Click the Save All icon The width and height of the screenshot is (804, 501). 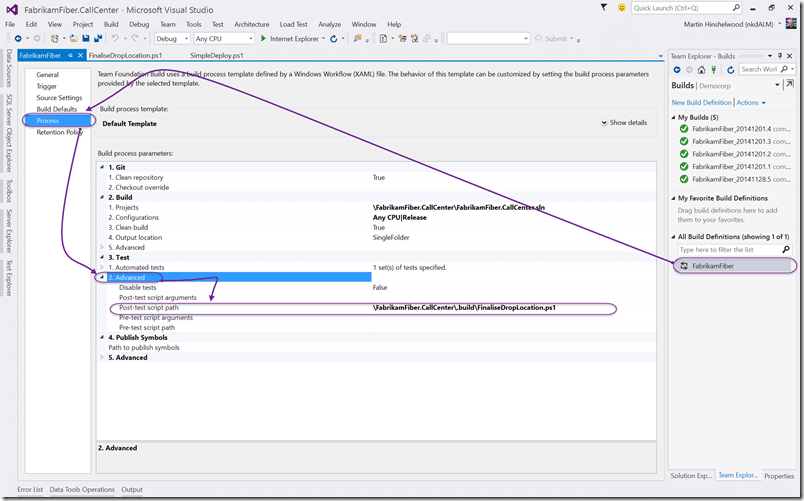(x=98, y=38)
